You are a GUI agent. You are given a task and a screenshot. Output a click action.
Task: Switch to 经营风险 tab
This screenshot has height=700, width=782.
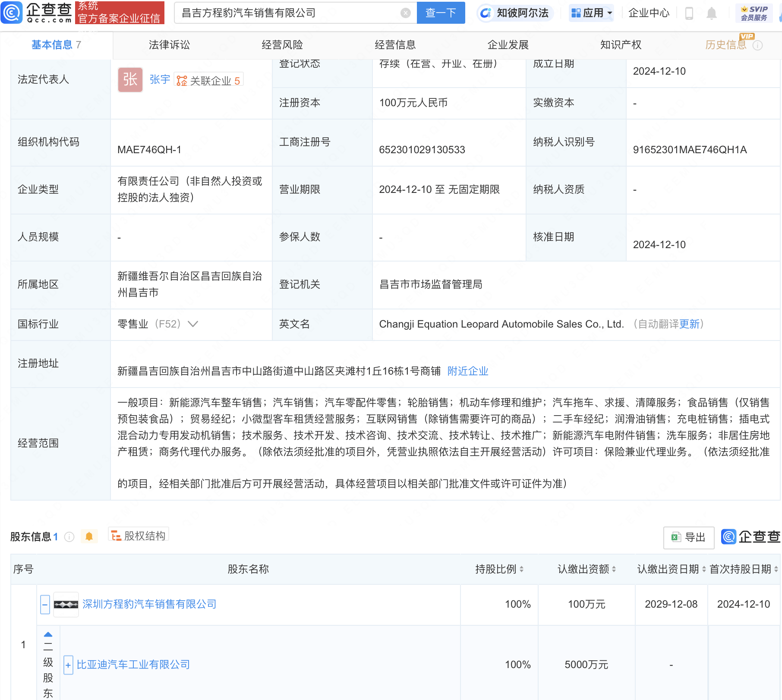coord(282,45)
